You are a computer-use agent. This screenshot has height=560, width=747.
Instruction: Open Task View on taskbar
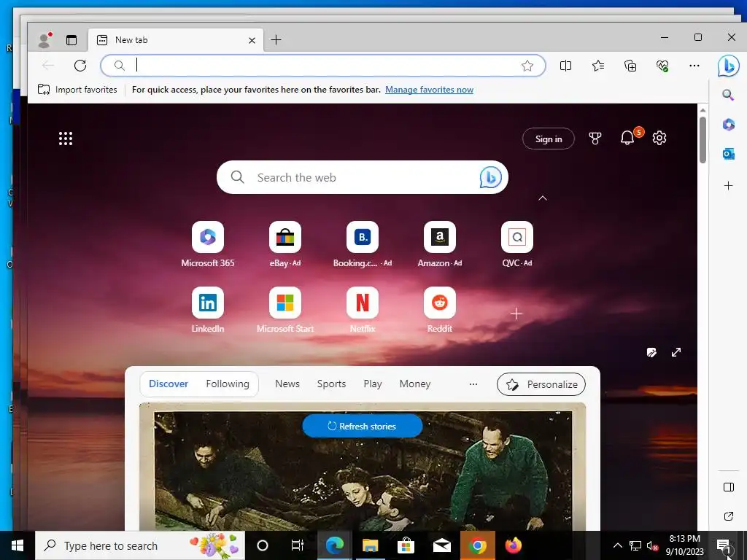point(298,545)
